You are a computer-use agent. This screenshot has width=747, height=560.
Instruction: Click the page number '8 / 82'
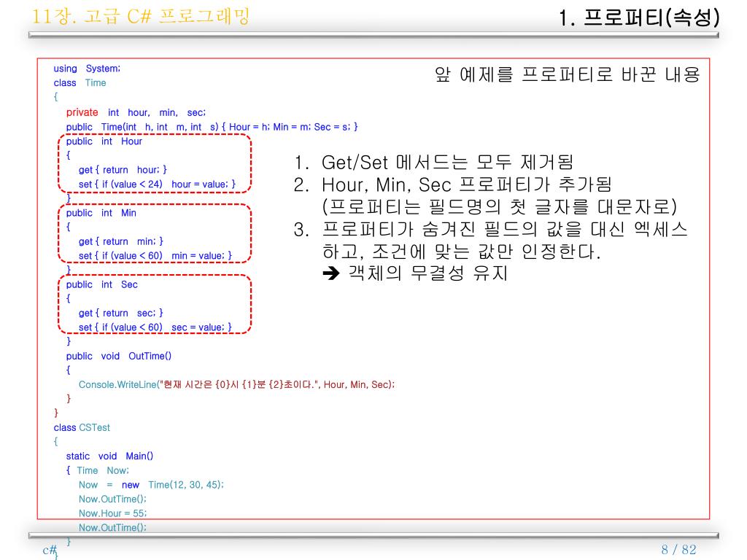click(678, 550)
